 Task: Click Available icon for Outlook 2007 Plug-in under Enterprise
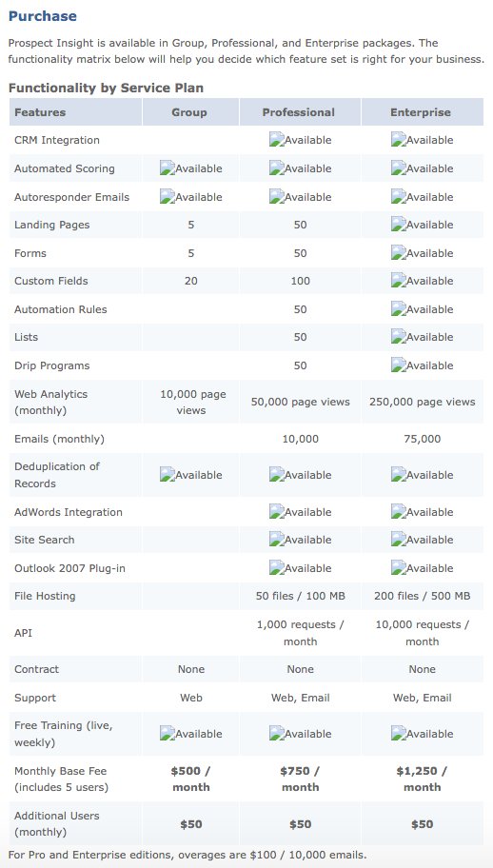tap(423, 568)
